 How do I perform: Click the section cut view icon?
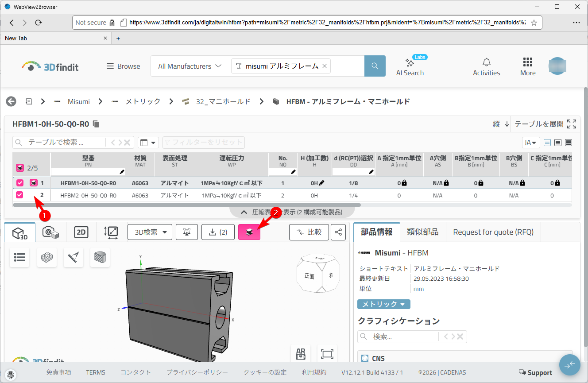tap(100, 257)
